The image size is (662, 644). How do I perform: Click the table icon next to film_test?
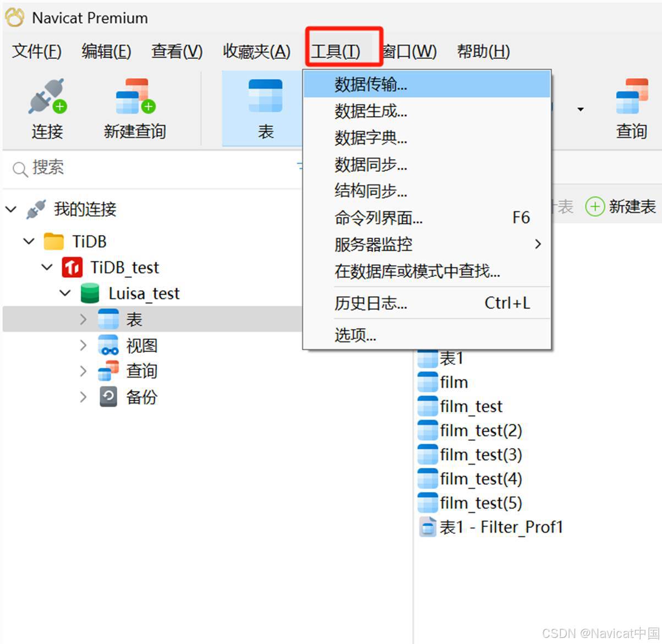click(428, 406)
